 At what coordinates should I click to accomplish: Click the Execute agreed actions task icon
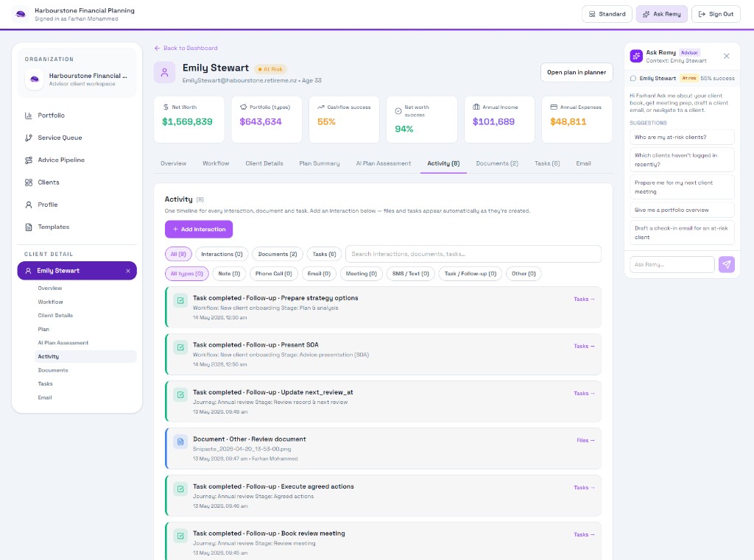180,489
